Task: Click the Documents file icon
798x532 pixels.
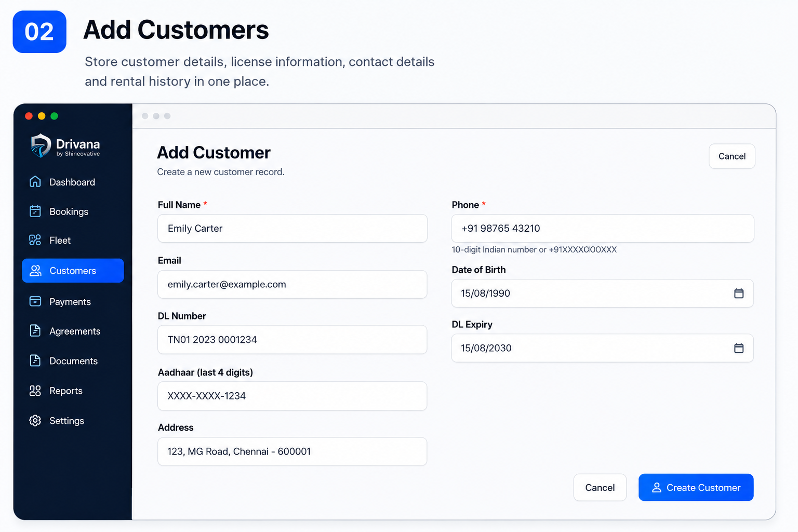Action: point(35,361)
